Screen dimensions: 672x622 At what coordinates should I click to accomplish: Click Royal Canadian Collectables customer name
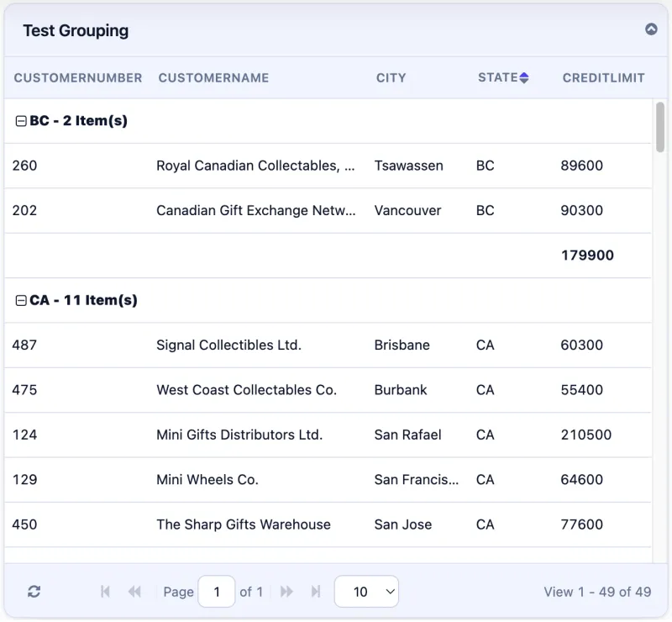[255, 166]
